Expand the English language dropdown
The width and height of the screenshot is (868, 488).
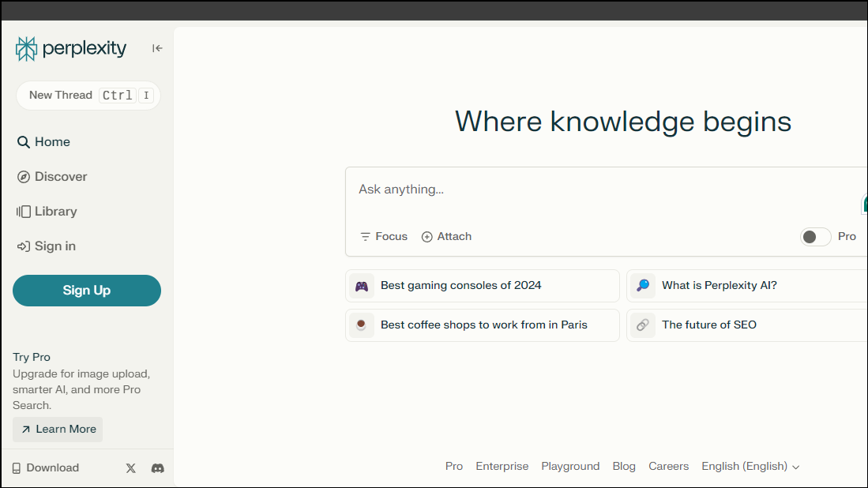pyautogui.click(x=750, y=467)
